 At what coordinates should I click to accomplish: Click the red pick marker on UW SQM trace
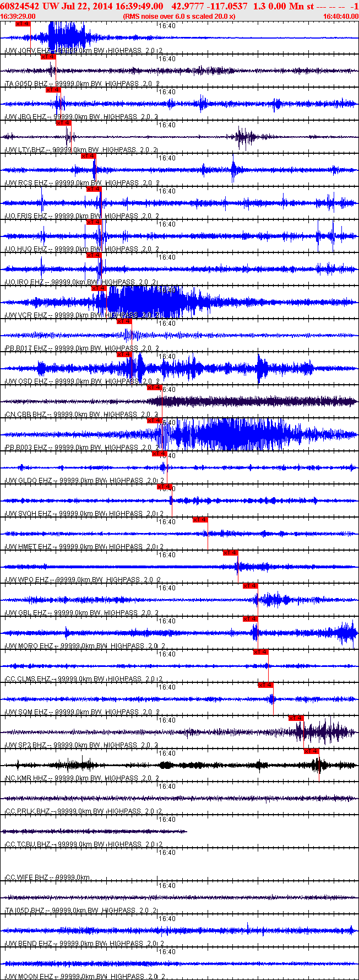pos(265,685)
